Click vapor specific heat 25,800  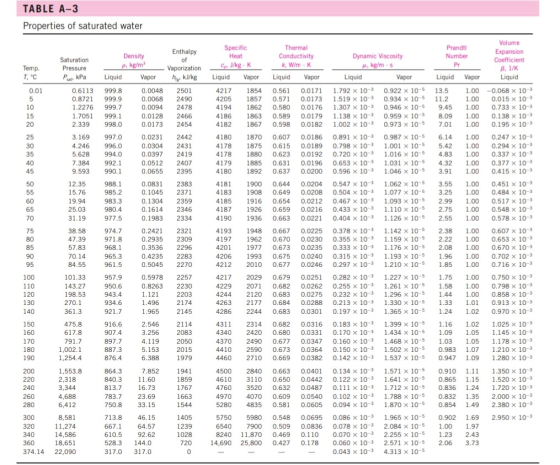(251, 443)
